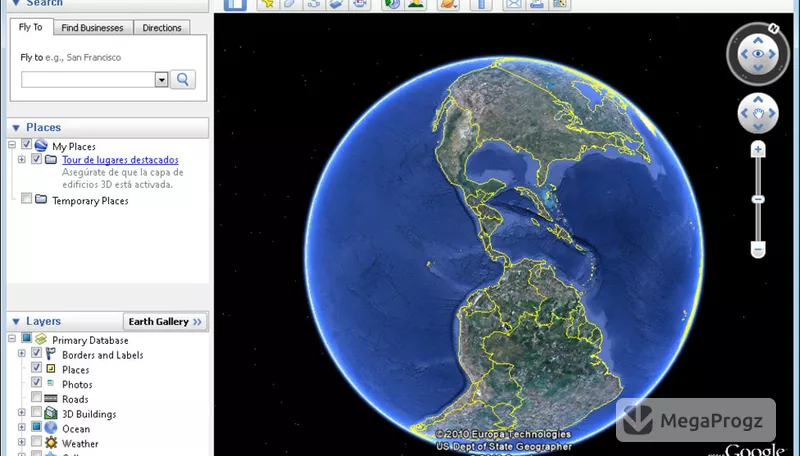The height and width of the screenshot is (456, 800).
Task: Collapse the Search panel
Action: [x=16, y=4]
